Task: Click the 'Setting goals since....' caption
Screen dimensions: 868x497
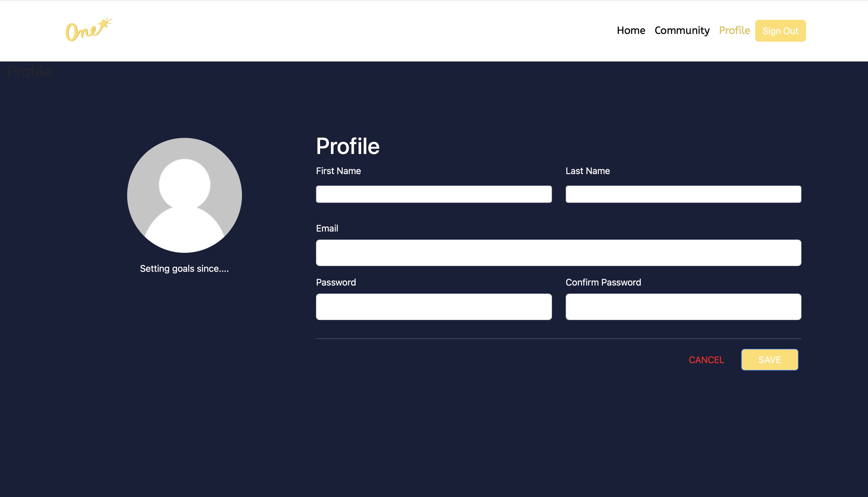Action: [184, 269]
